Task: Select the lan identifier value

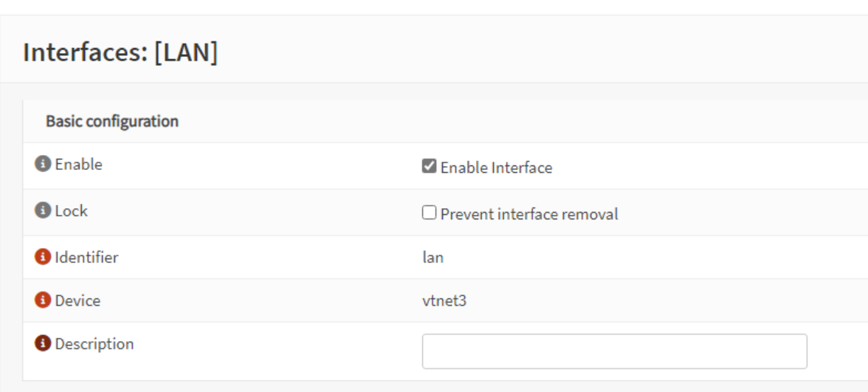Action: point(433,258)
